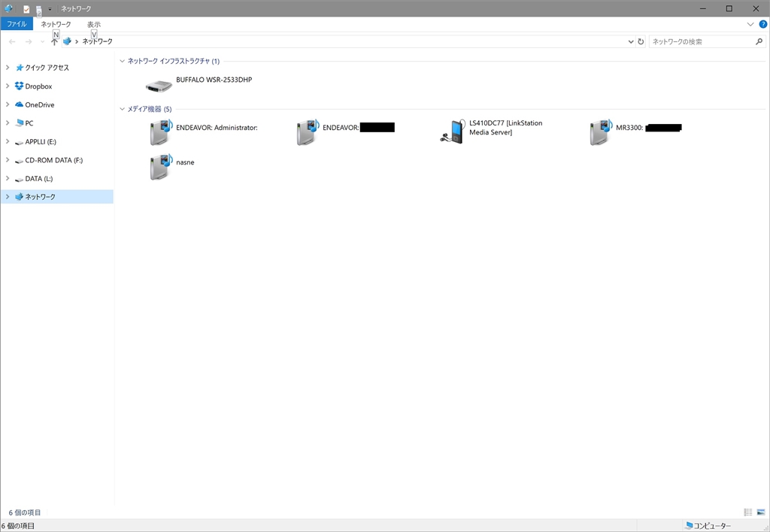Open the BUFFALO WSR-2533DHP router icon
The image size is (770, 532).
click(x=159, y=86)
